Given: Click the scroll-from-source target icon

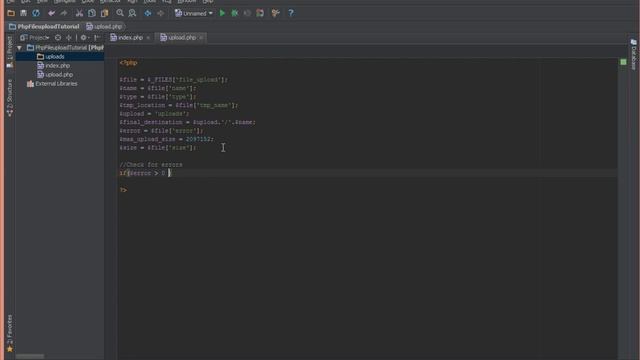Looking at the screenshot, I should (58, 38).
